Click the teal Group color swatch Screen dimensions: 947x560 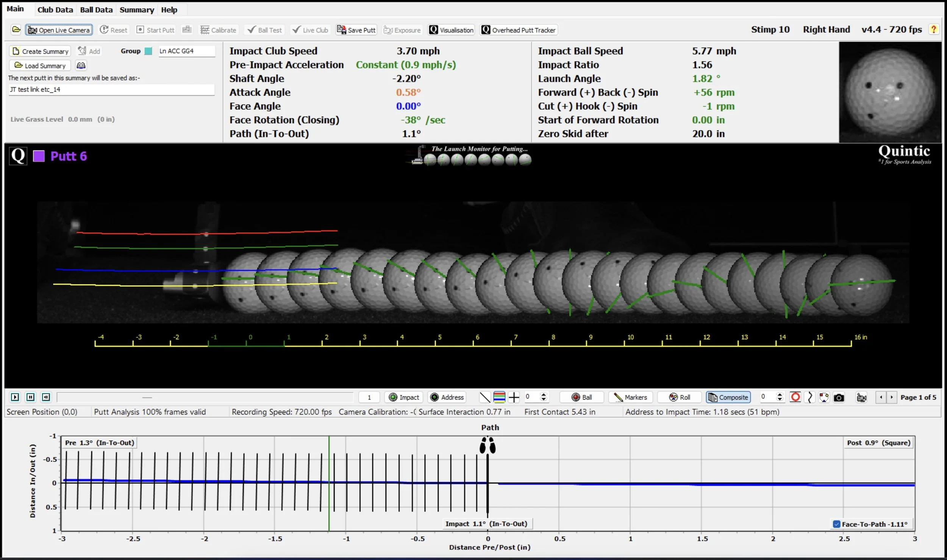[x=148, y=51]
